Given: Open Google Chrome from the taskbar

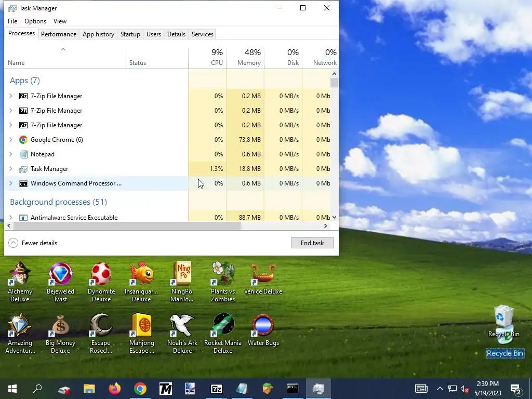Looking at the screenshot, I should point(140,389).
